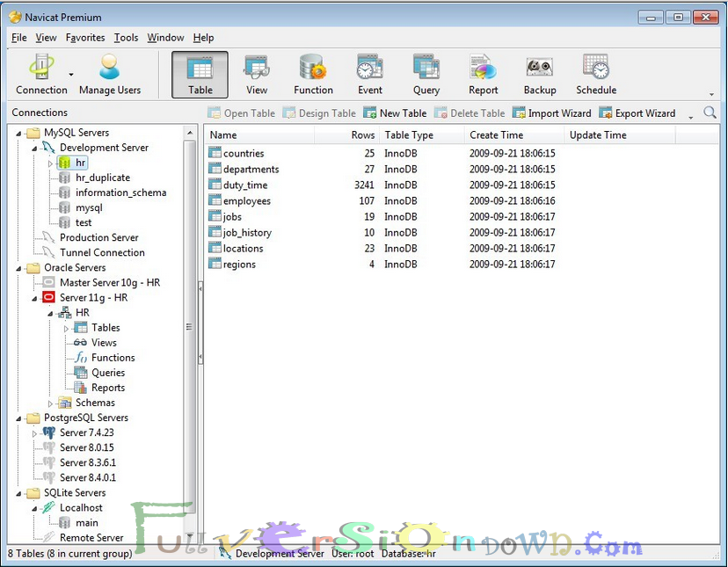Collapse the MySQL Servers group

point(18,134)
